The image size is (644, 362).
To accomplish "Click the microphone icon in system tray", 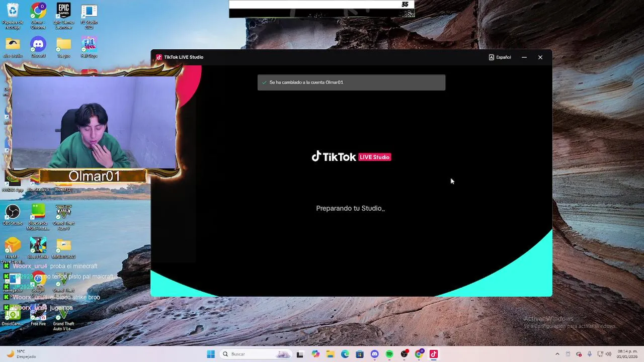I will pyautogui.click(x=590, y=354).
